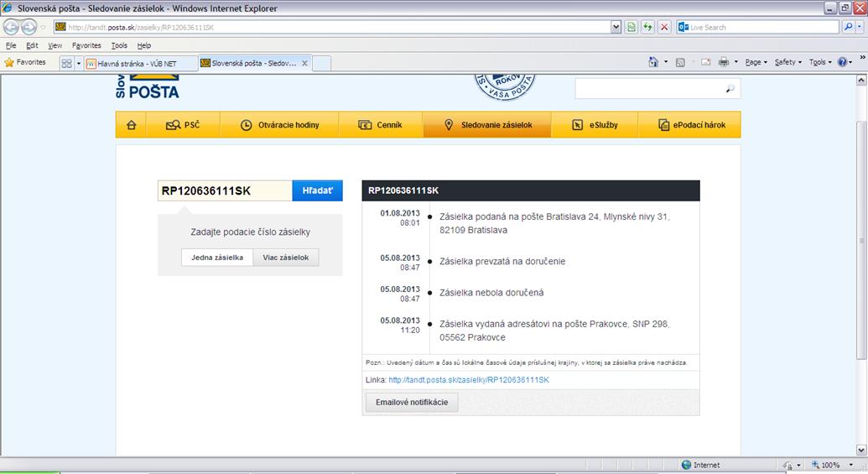
Task: Select the 'Viac zásielok' option
Action: (x=286, y=258)
